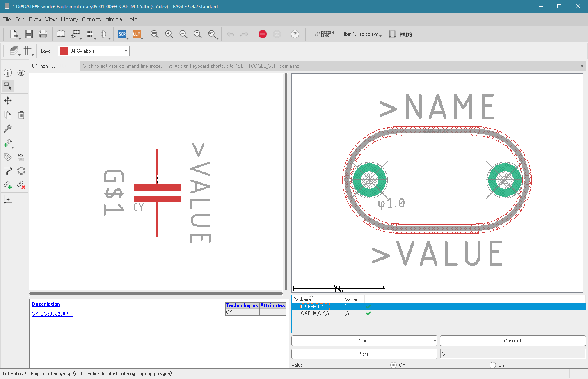Expand the command line history dropdown arrow

click(582, 66)
